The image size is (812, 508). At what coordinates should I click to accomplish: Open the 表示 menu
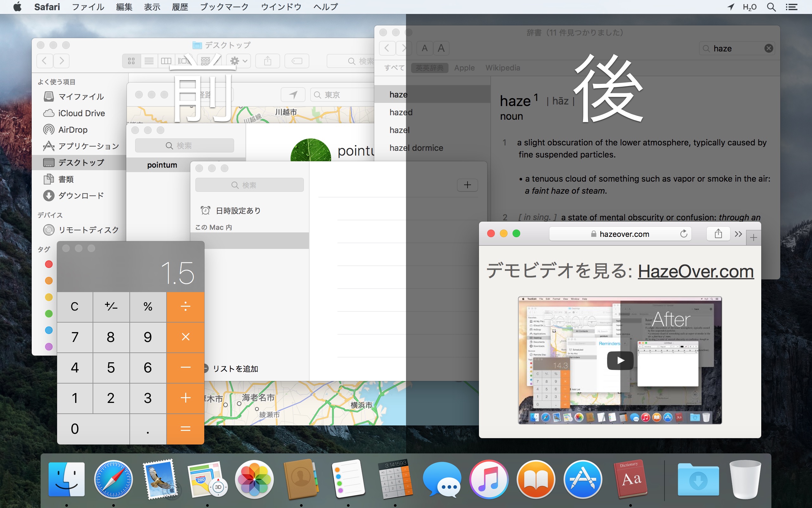(152, 7)
